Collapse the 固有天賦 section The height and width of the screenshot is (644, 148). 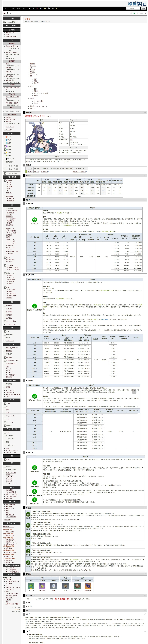pos(27,452)
